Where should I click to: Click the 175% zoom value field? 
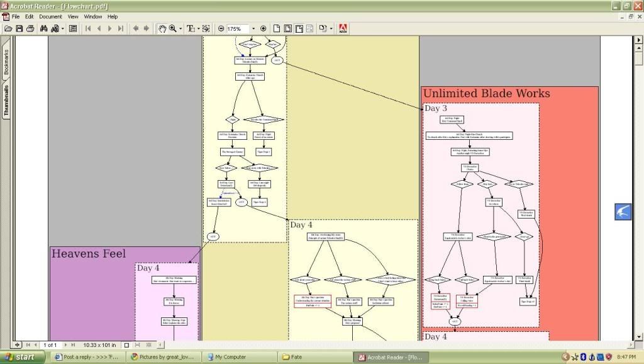pos(238,28)
